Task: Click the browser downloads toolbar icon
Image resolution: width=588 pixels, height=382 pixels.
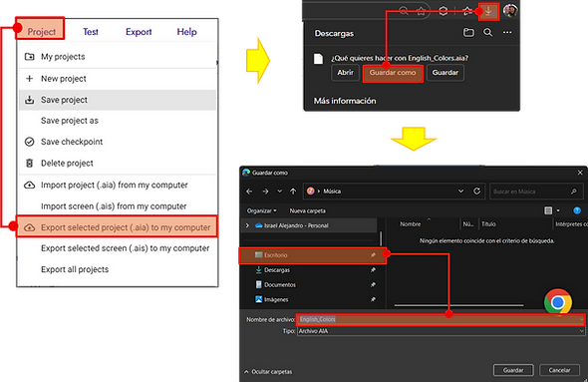Action: tap(488, 11)
